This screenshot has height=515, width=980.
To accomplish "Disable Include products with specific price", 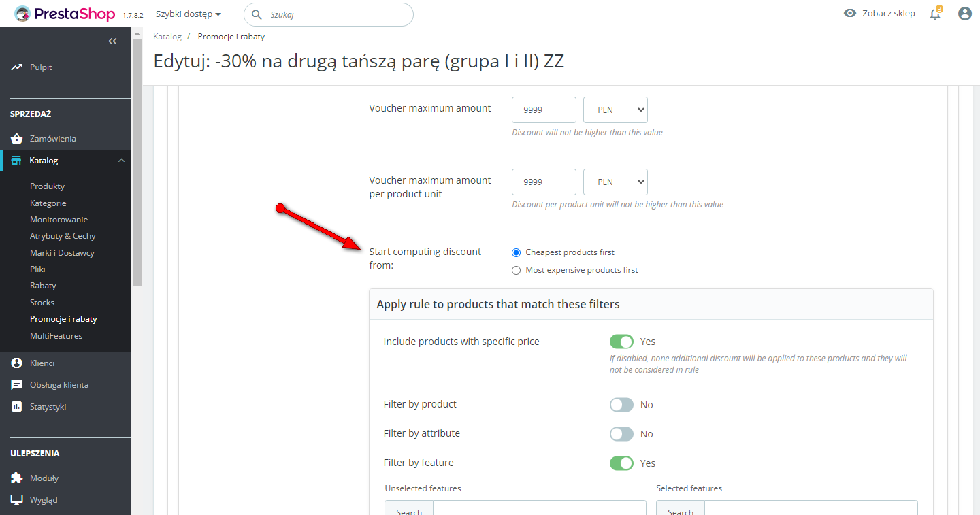I will pos(621,342).
